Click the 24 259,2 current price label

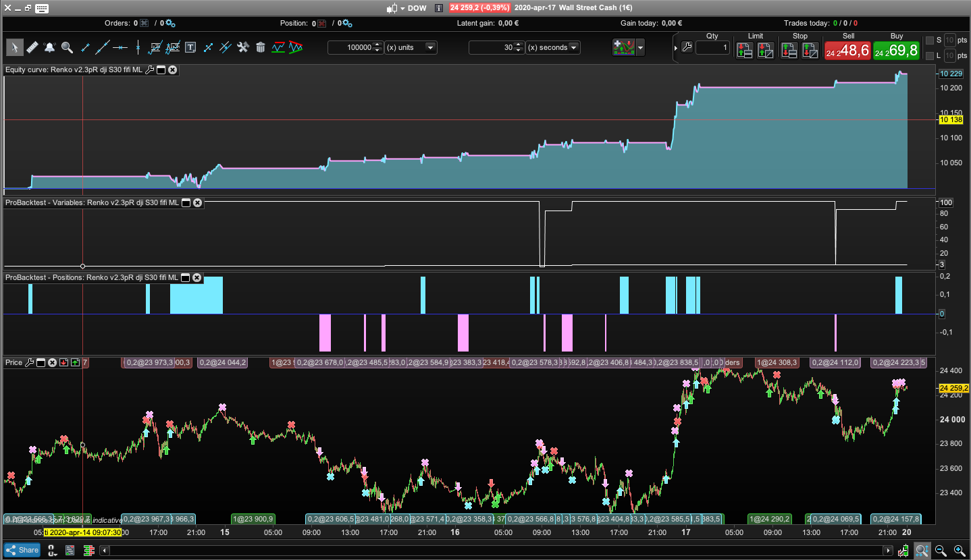[x=954, y=388]
